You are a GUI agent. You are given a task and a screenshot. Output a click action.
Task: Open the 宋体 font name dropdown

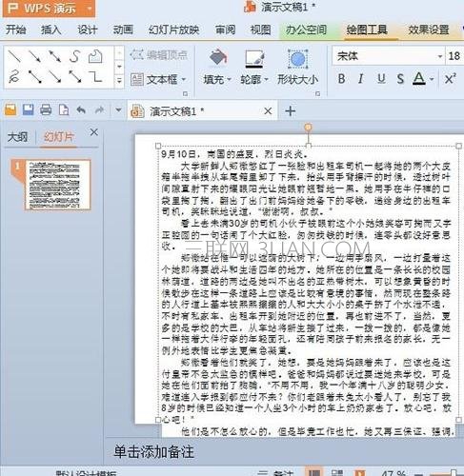click(440, 56)
